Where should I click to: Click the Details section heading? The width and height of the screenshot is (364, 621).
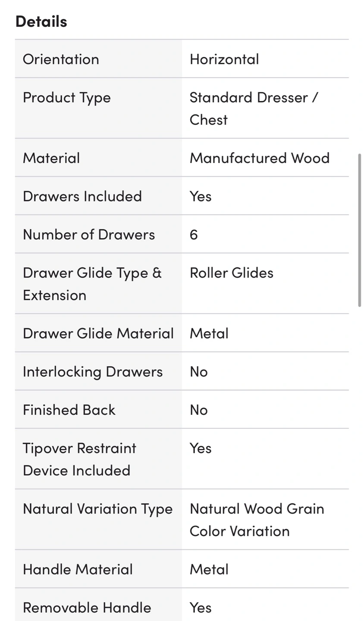[x=41, y=21]
